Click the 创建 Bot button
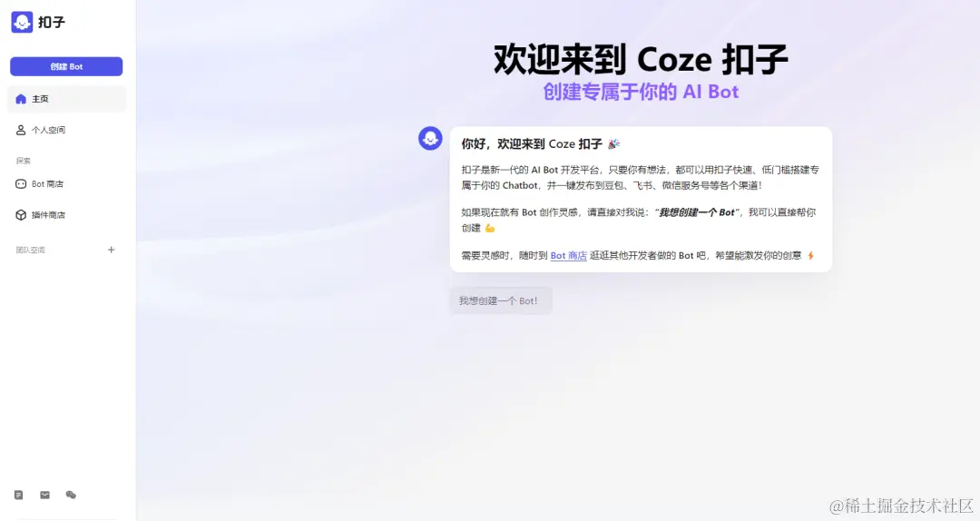 66,66
